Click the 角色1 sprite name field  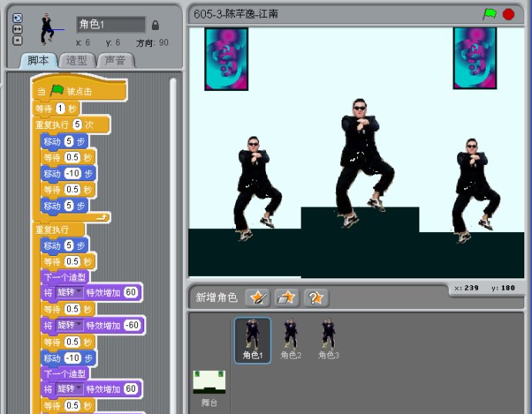coord(110,25)
